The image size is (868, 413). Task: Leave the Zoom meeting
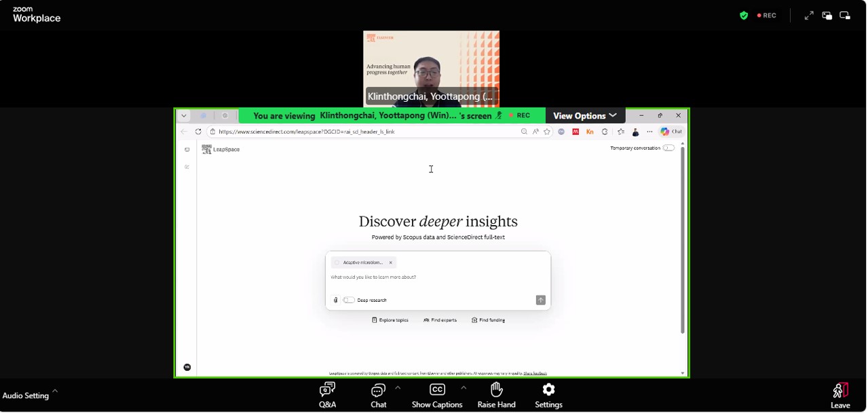pyautogui.click(x=840, y=395)
